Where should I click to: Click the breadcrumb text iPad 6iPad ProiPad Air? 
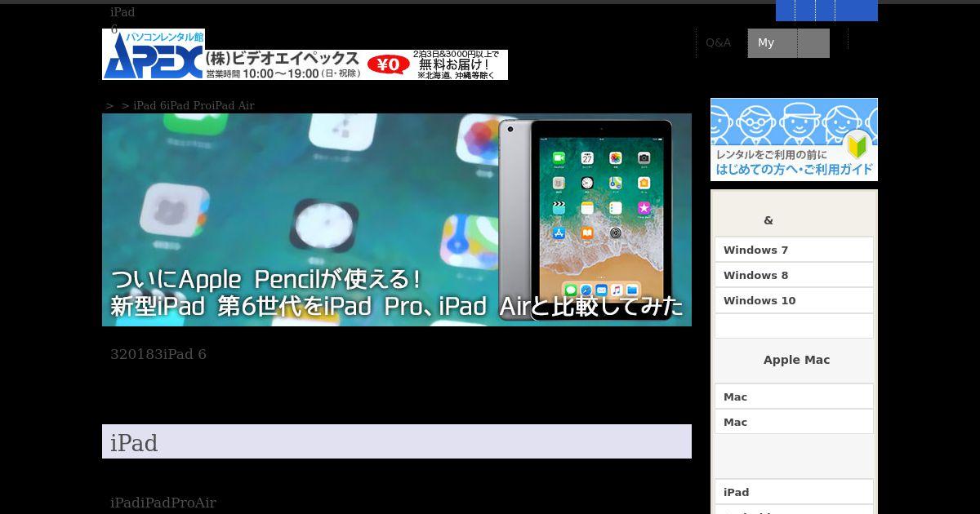[194, 105]
